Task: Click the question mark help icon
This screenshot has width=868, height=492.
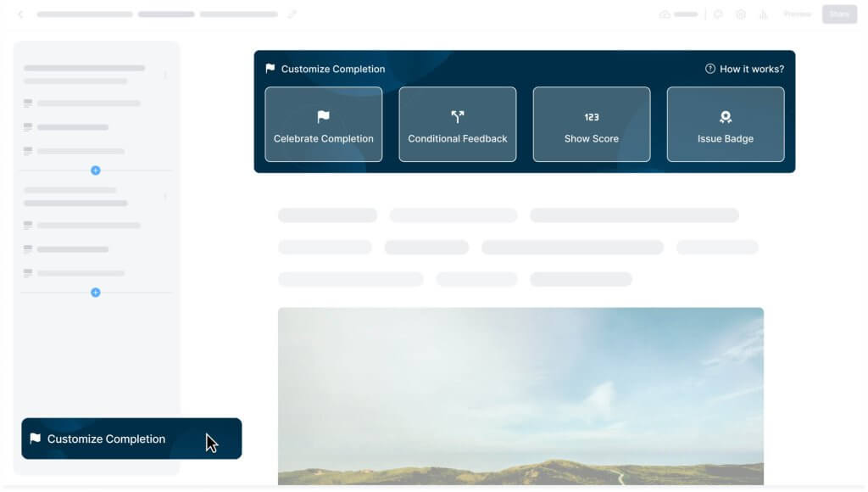Action: (709, 69)
